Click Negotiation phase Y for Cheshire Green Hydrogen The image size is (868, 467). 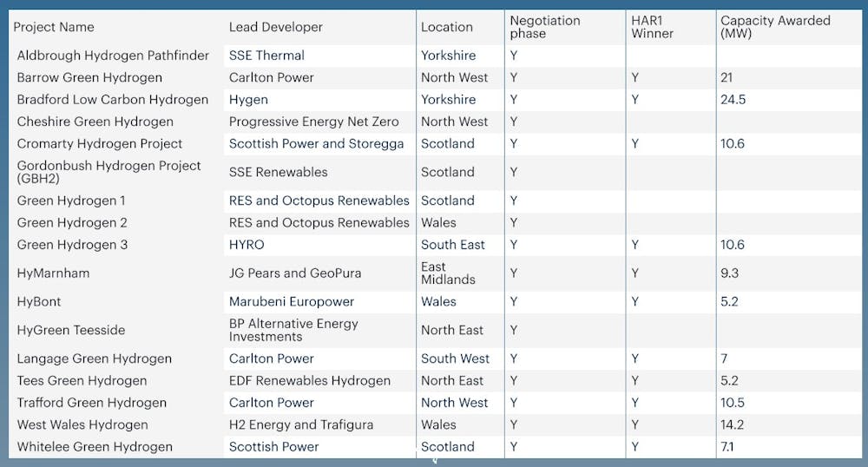coord(514,122)
